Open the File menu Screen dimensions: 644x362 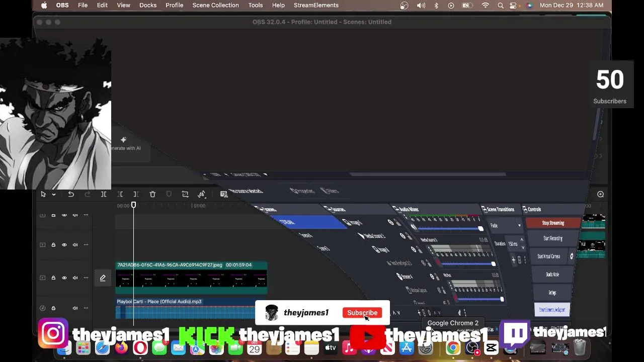pyautogui.click(x=83, y=5)
